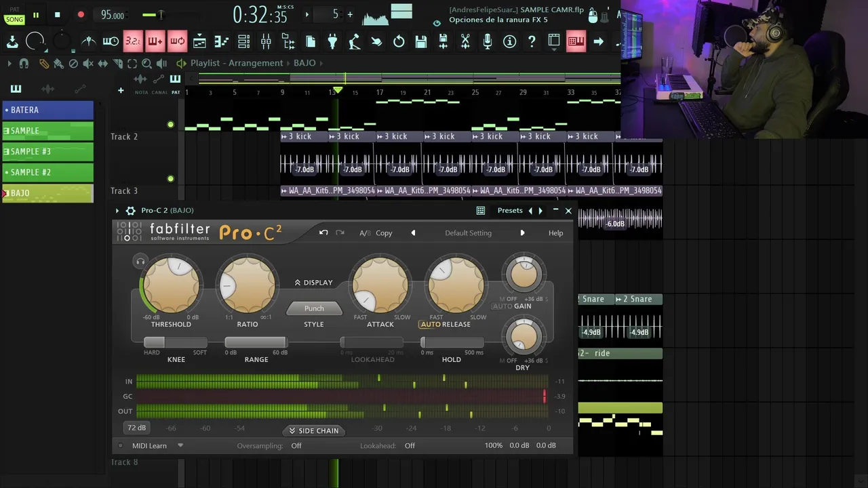Click the undo history circular arrow icon
Image resolution: width=868 pixels, height=488 pixels.
pyautogui.click(x=399, y=42)
